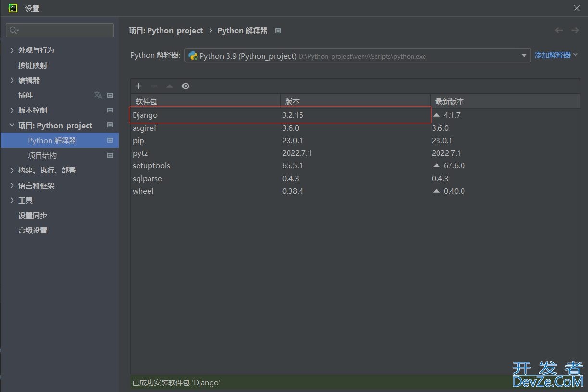The width and height of the screenshot is (588, 392).
Task: Expand the 版本控制 section
Action: coord(12,110)
